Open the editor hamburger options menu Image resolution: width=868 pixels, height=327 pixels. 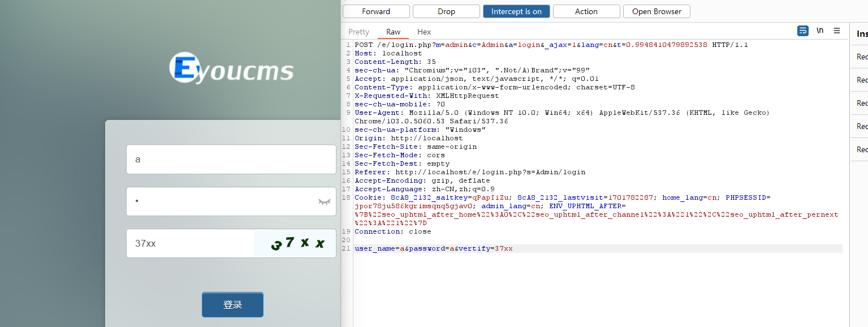(x=837, y=31)
